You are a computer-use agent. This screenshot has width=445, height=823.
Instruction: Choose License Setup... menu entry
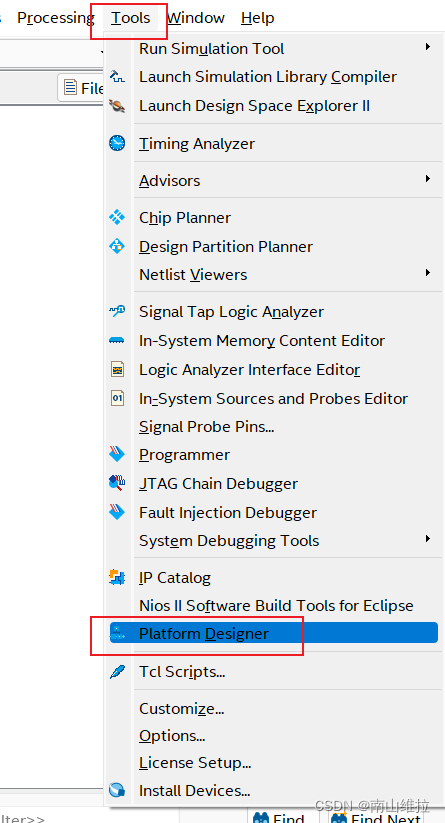[195, 763]
